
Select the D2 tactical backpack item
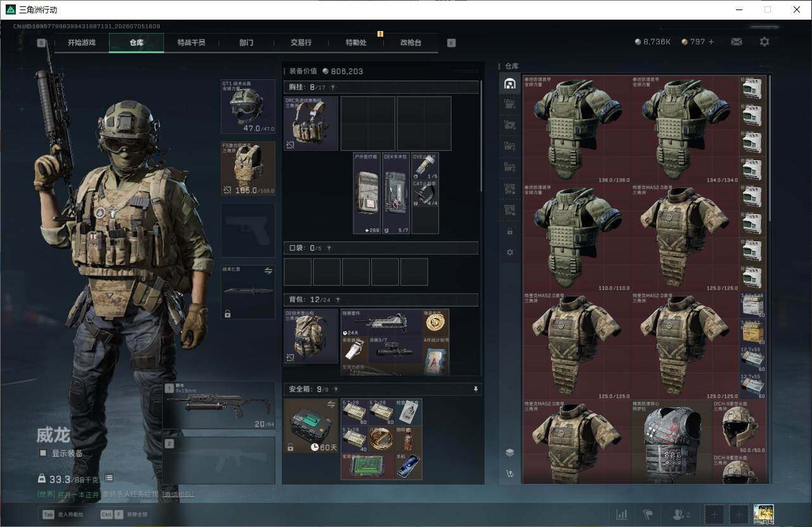311,336
